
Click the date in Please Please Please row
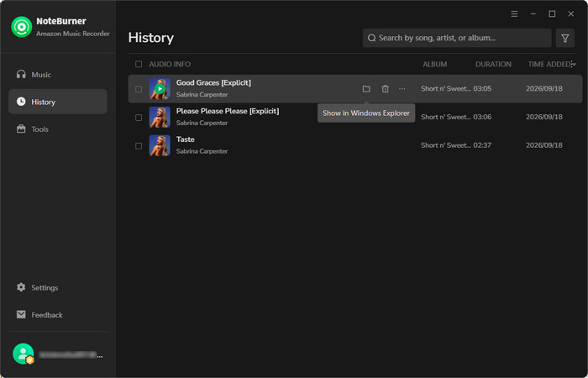click(x=543, y=117)
